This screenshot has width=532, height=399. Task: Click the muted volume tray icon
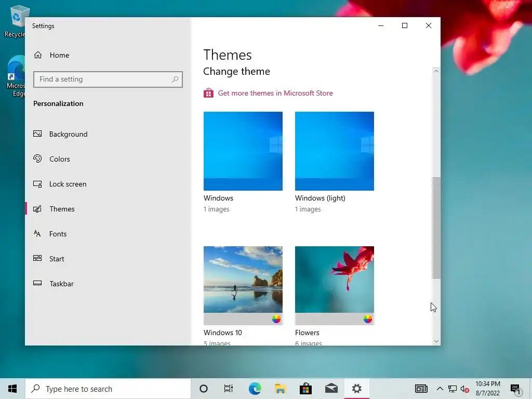pyautogui.click(x=465, y=389)
